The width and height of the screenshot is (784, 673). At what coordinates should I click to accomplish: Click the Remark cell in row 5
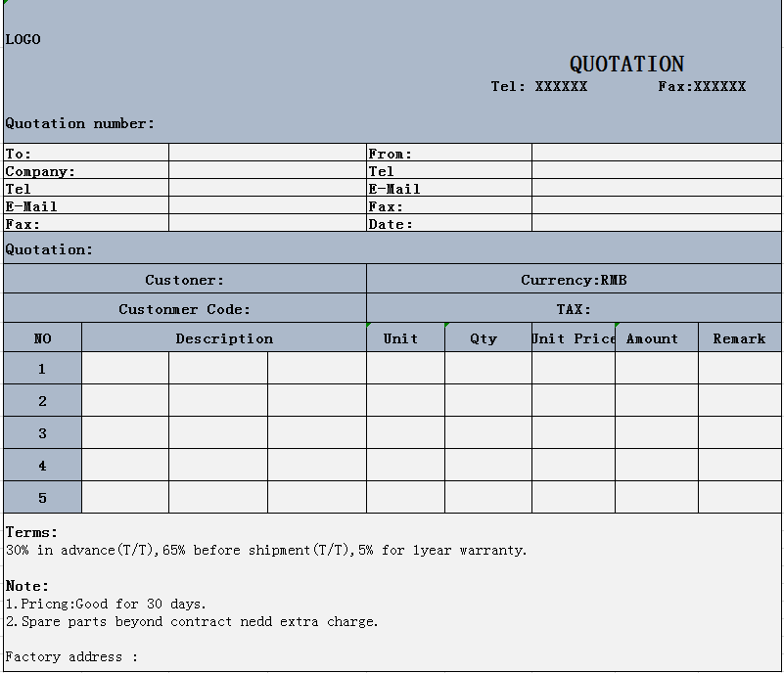(x=740, y=497)
